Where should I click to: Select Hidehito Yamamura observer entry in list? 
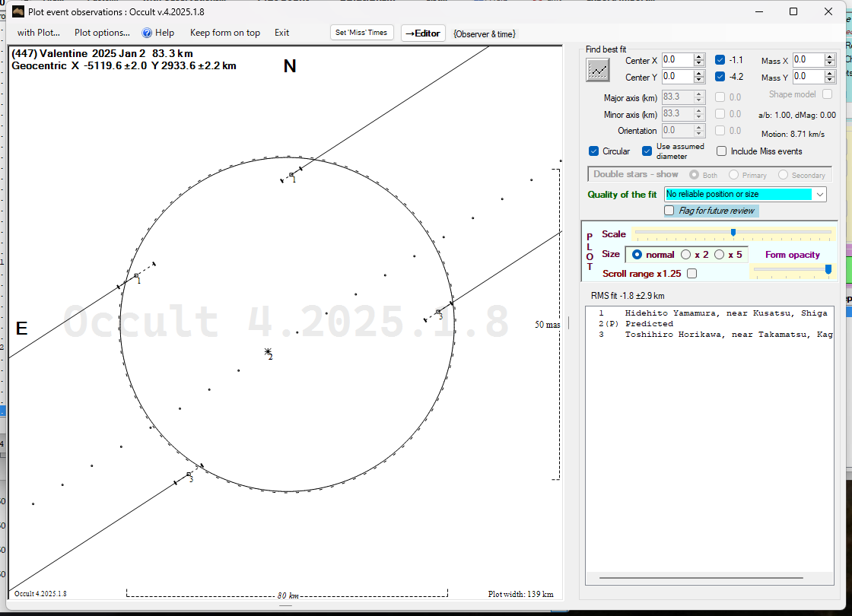713,313
